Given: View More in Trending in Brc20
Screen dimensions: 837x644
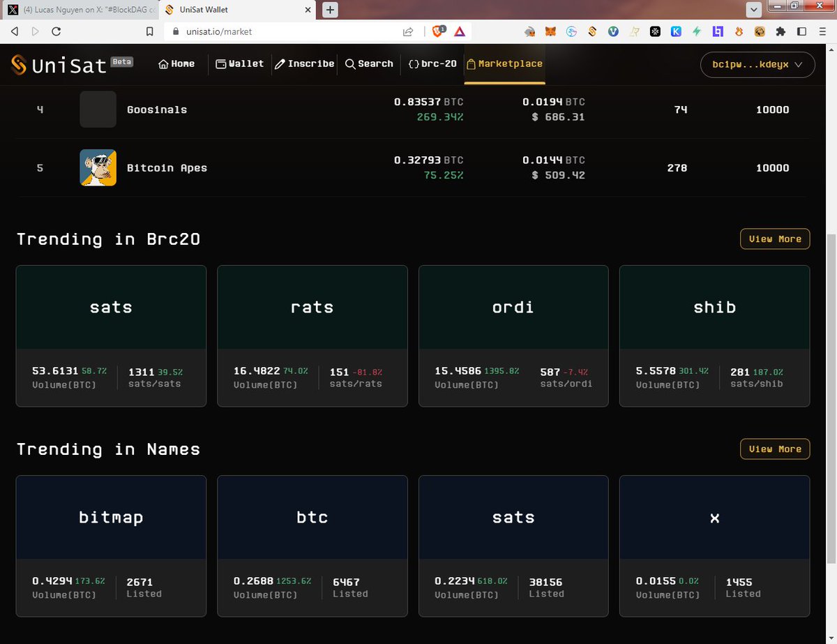Looking at the screenshot, I should point(775,239).
